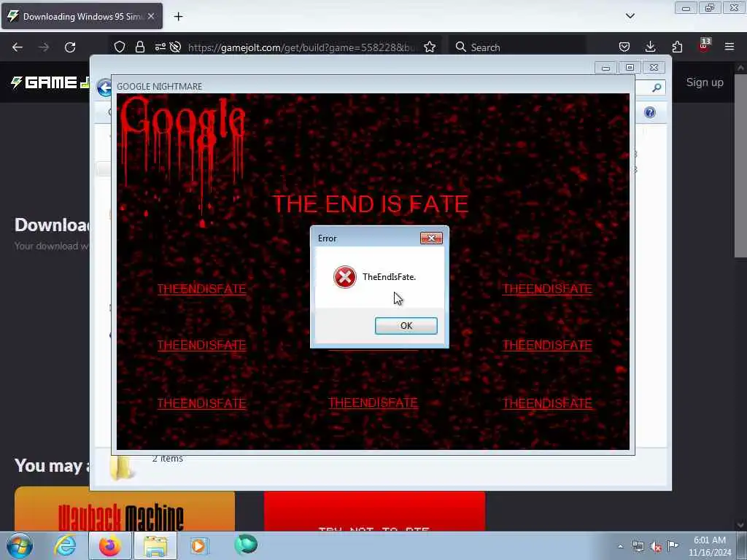Close the Error dialog with the X
Image resolution: width=747 pixels, height=560 pixels.
[x=431, y=238]
